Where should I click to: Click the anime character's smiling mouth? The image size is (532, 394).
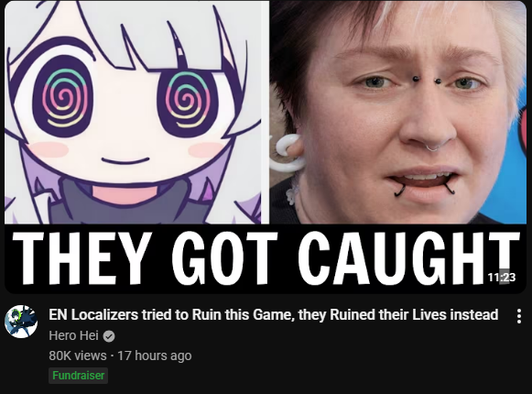click(125, 160)
